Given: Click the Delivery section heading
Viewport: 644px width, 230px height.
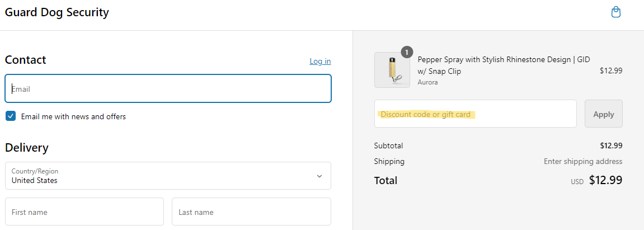Looking at the screenshot, I should (27, 147).
